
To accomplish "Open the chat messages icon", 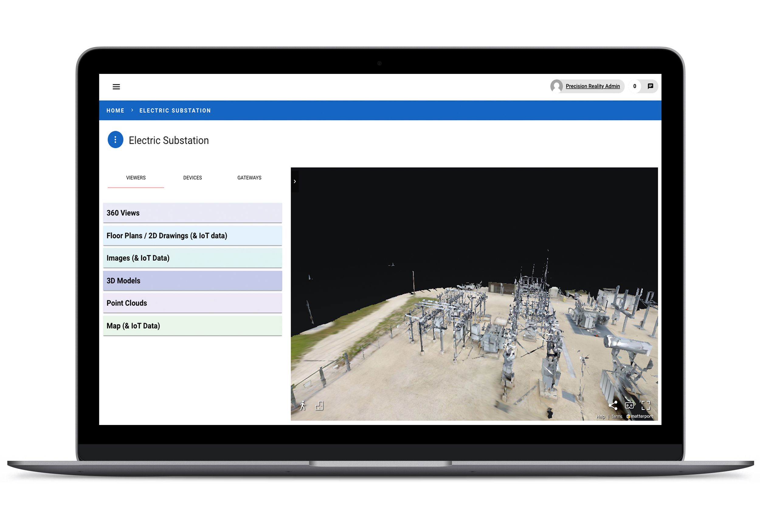I will coord(650,86).
